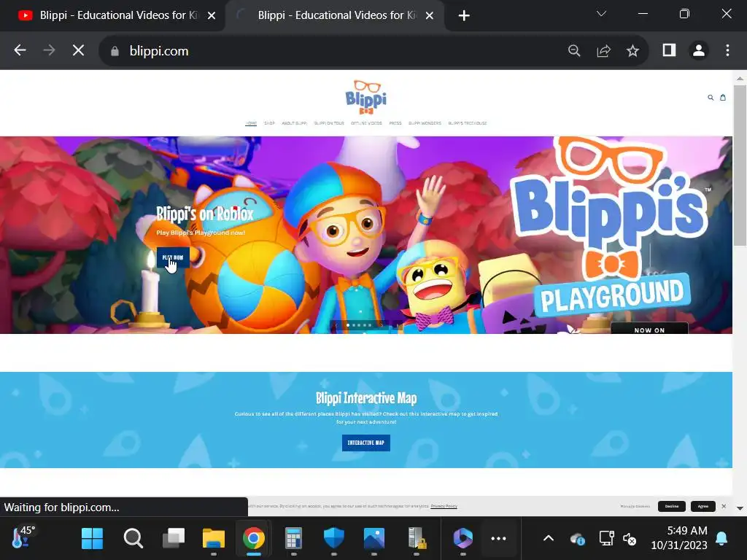Close the first Blippi tab
This screenshot has height=560, width=747.
212,16
